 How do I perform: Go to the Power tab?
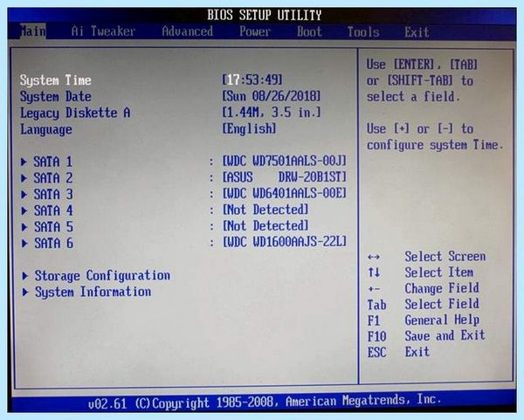255,31
